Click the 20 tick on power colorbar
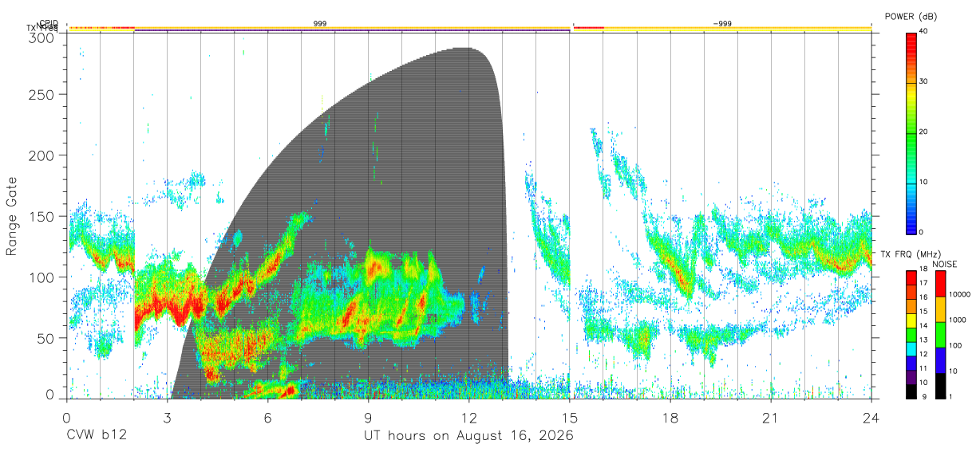980x452 pixels. click(923, 132)
